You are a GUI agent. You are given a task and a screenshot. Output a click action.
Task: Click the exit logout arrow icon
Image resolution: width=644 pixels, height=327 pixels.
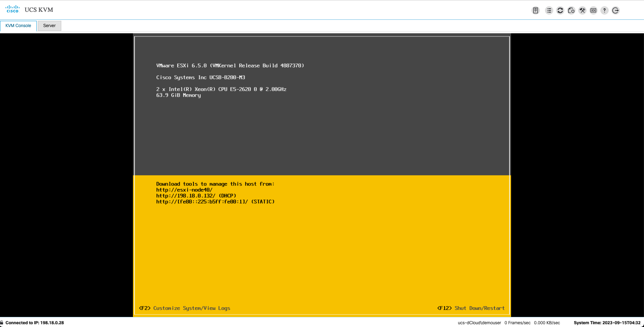click(616, 10)
